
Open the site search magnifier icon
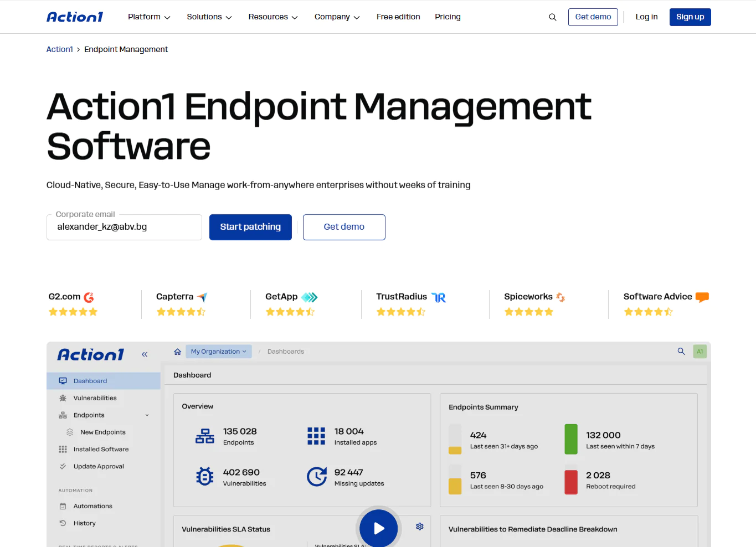point(553,17)
